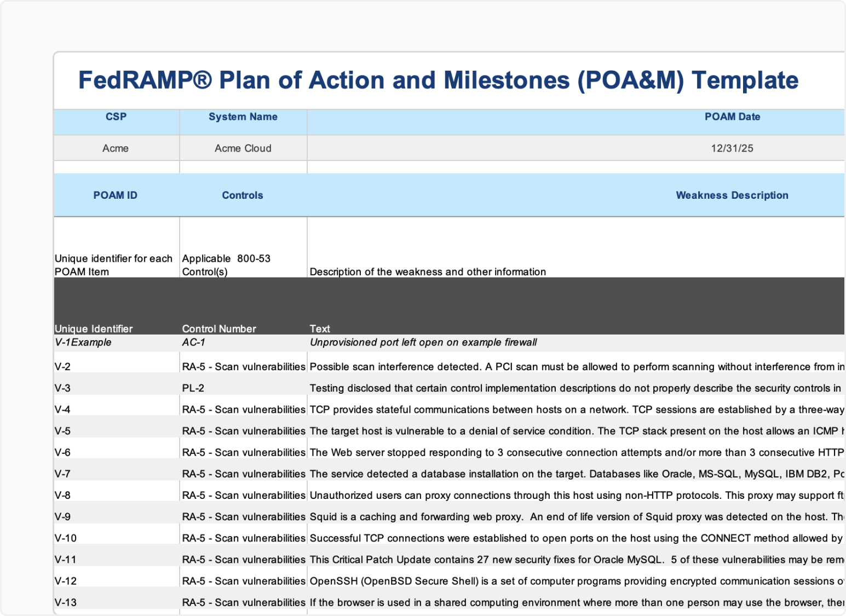
Task: Click the AC-1 control cell
Action: pos(243,343)
